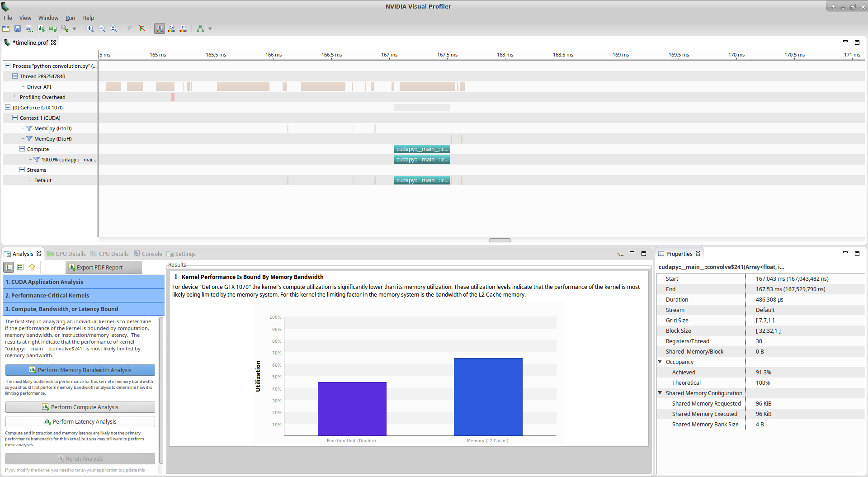
Task: Click the Save As toolbar icon
Action: click(x=29, y=28)
